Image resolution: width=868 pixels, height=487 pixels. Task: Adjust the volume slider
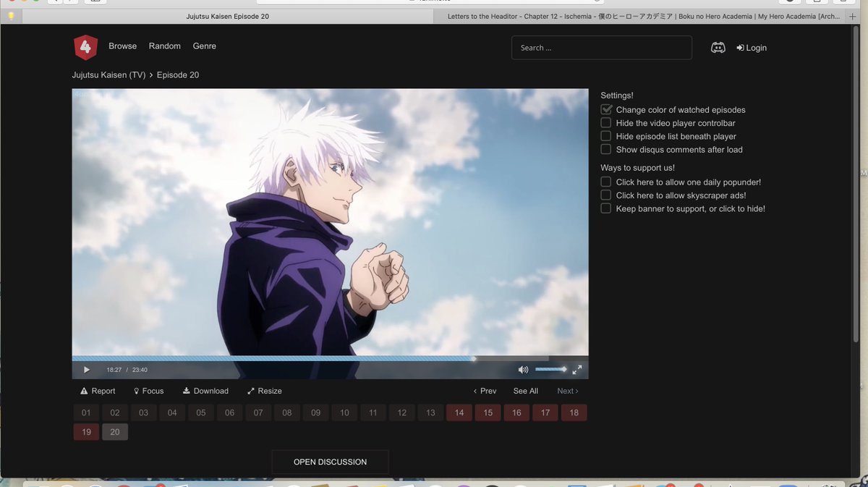pyautogui.click(x=551, y=370)
